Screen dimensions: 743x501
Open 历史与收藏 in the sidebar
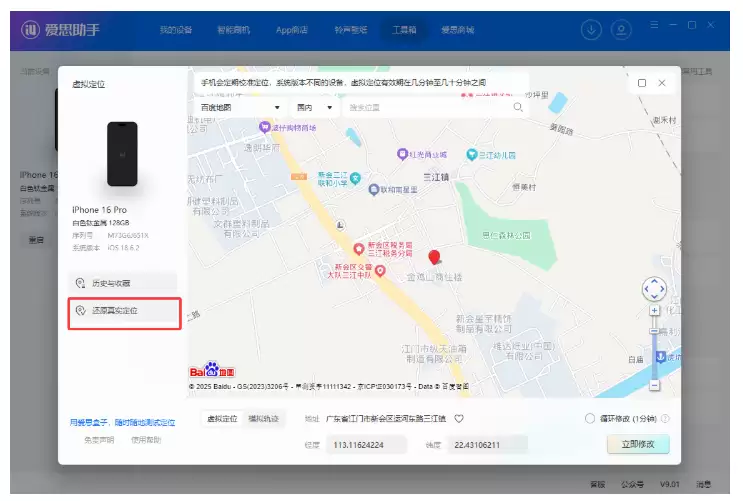(123, 283)
